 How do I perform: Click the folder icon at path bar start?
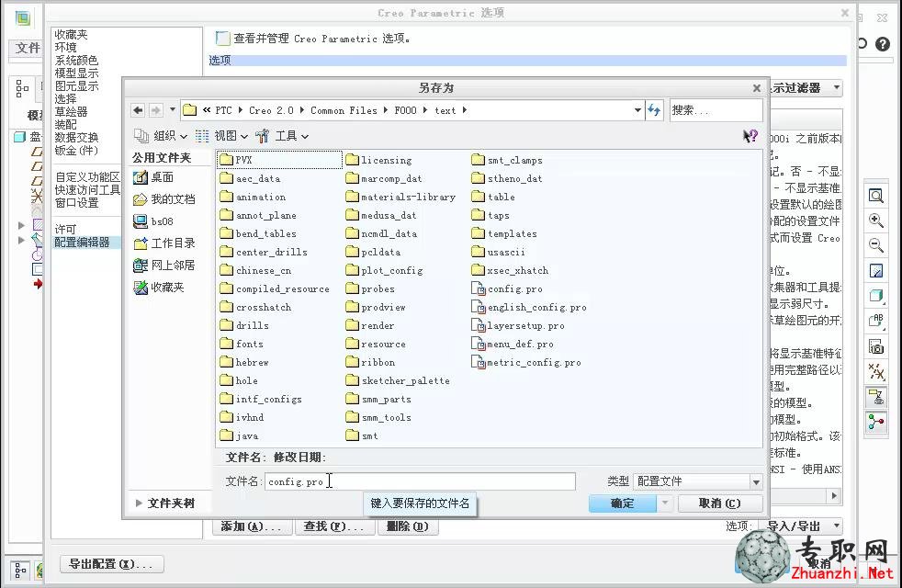(x=190, y=110)
